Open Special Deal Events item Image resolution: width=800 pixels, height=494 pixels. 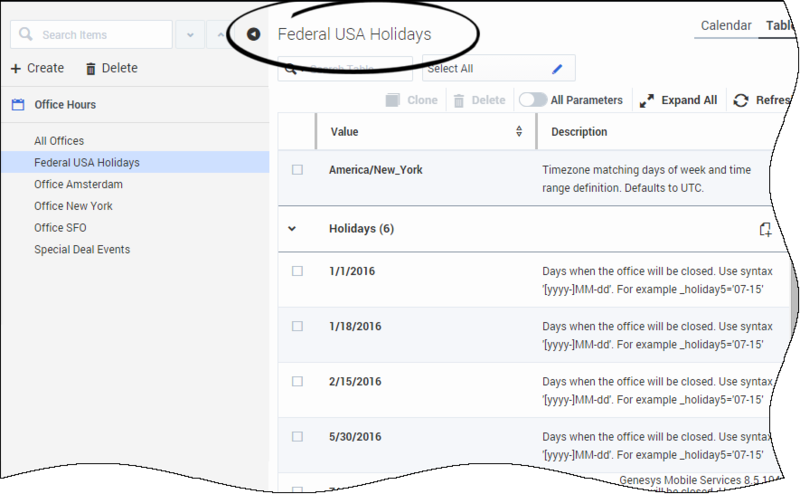tap(82, 249)
